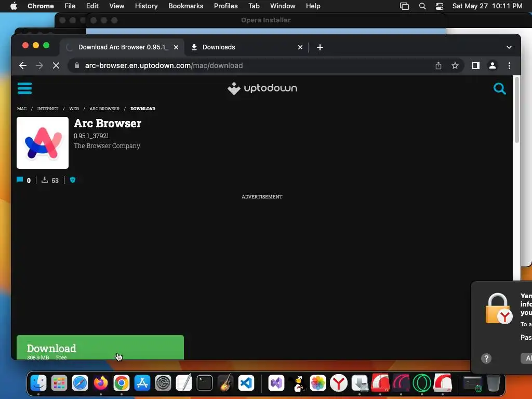The width and height of the screenshot is (532, 399).
Task: Open TextEdit from the Dock
Action: (x=184, y=383)
